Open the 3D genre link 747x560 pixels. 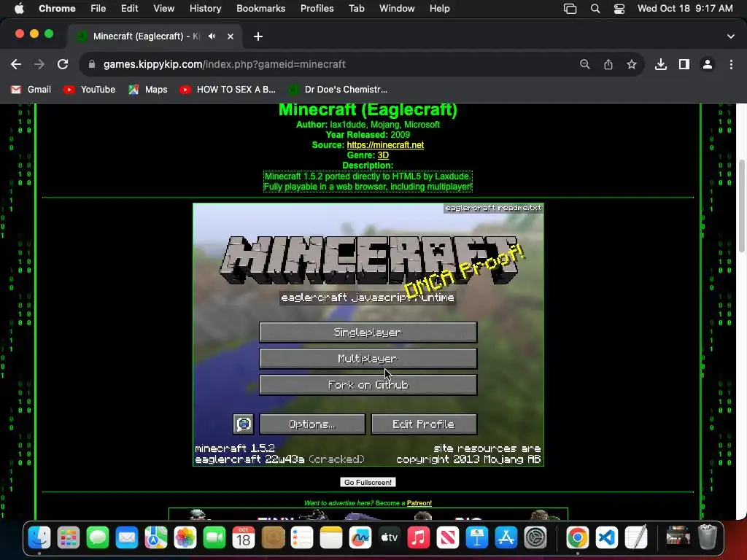[383, 155]
